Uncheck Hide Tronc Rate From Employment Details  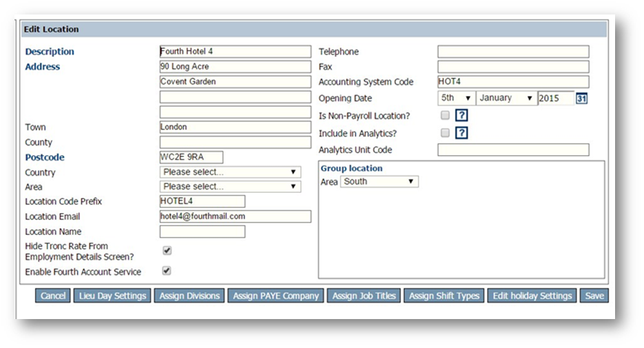click(167, 250)
